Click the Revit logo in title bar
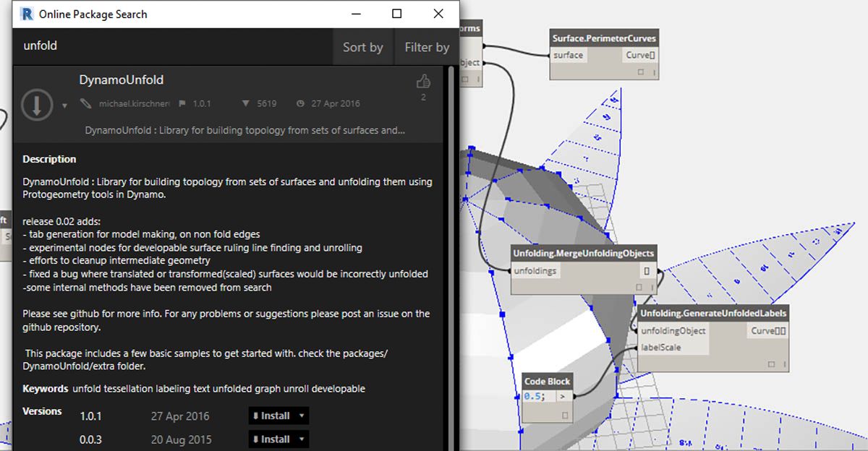Image resolution: width=868 pixels, height=451 pixels. tap(27, 14)
